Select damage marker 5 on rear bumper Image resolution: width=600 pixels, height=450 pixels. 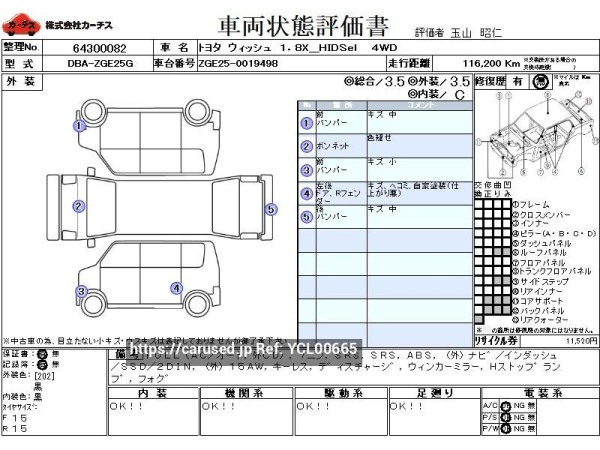coord(271,209)
